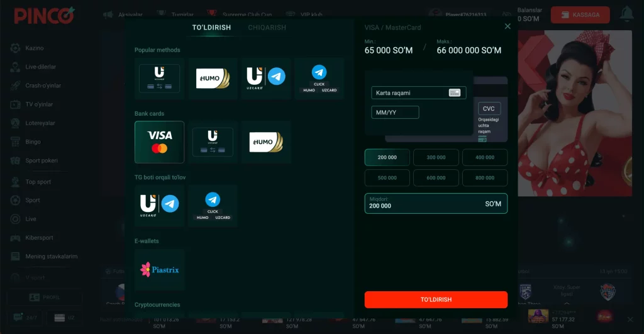Open Kibersport in the sidebar
Viewport: 644px width, 334px height.
pos(39,238)
